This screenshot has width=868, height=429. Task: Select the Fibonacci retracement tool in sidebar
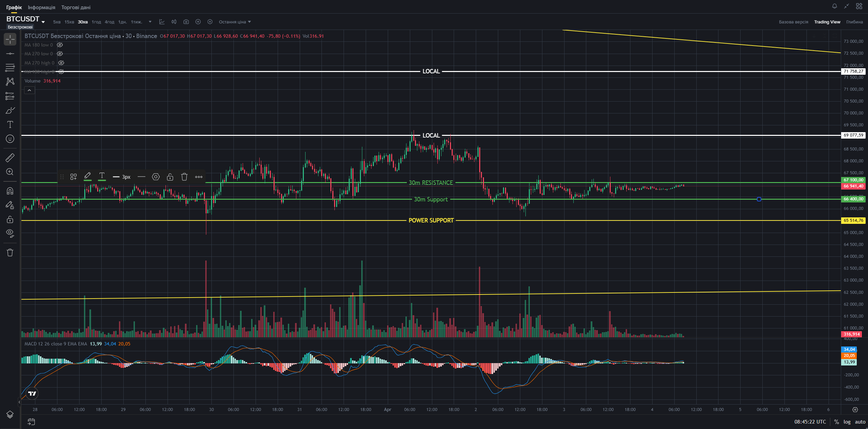coord(10,68)
